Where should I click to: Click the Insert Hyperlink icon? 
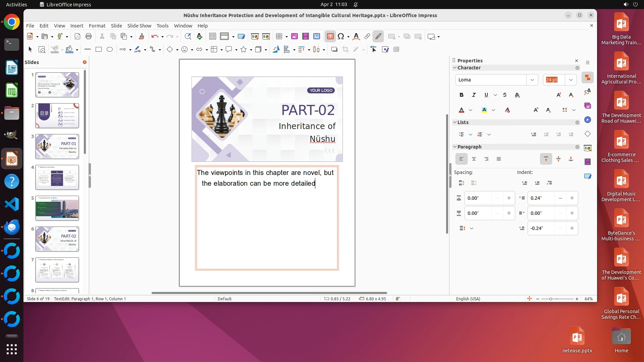pos(367,37)
